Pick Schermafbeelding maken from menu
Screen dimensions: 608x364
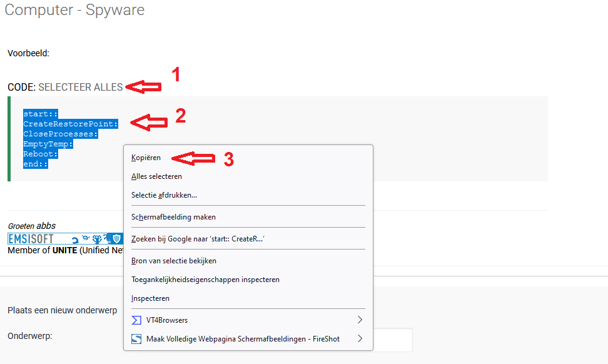click(x=173, y=217)
